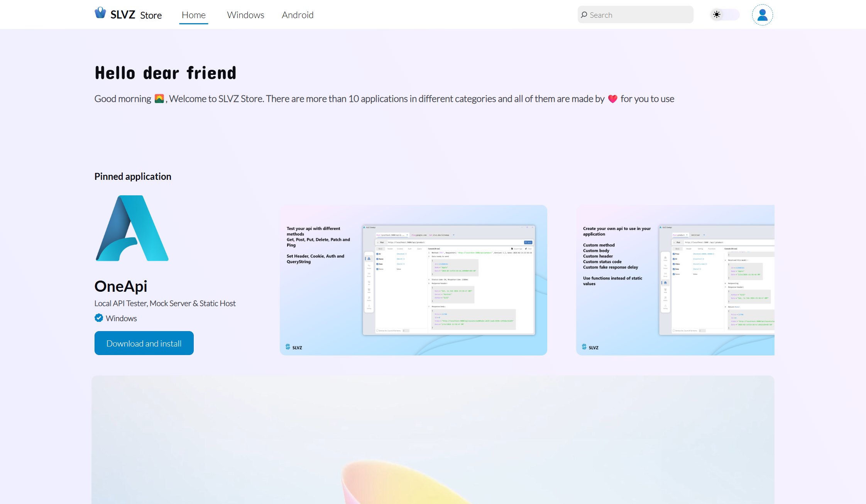This screenshot has height=504, width=866.
Task: Click the verified Windows badge icon
Action: click(99, 318)
